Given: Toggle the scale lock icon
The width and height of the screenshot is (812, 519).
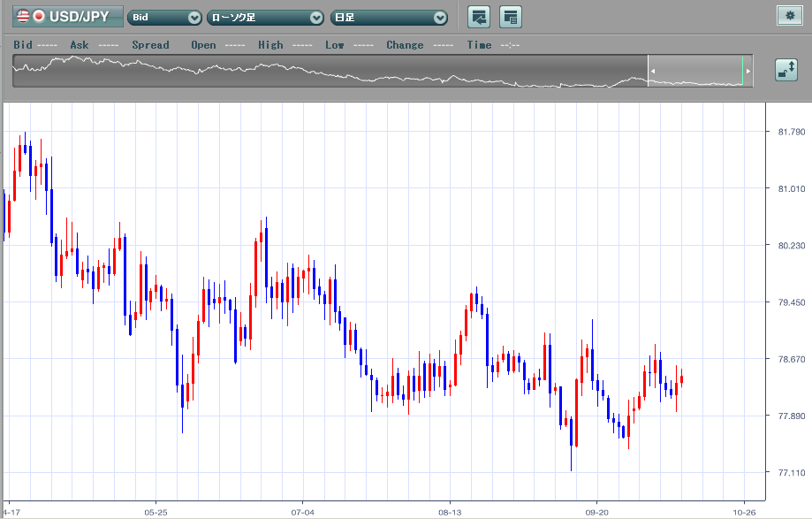Looking at the screenshot, I should (x=786, y=70).
